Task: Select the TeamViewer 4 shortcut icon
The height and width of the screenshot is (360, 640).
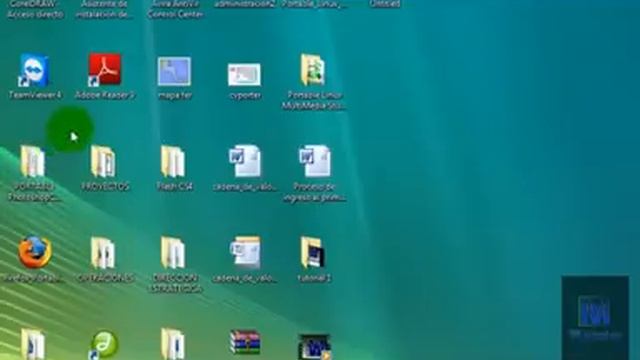Action: point(34,70)
